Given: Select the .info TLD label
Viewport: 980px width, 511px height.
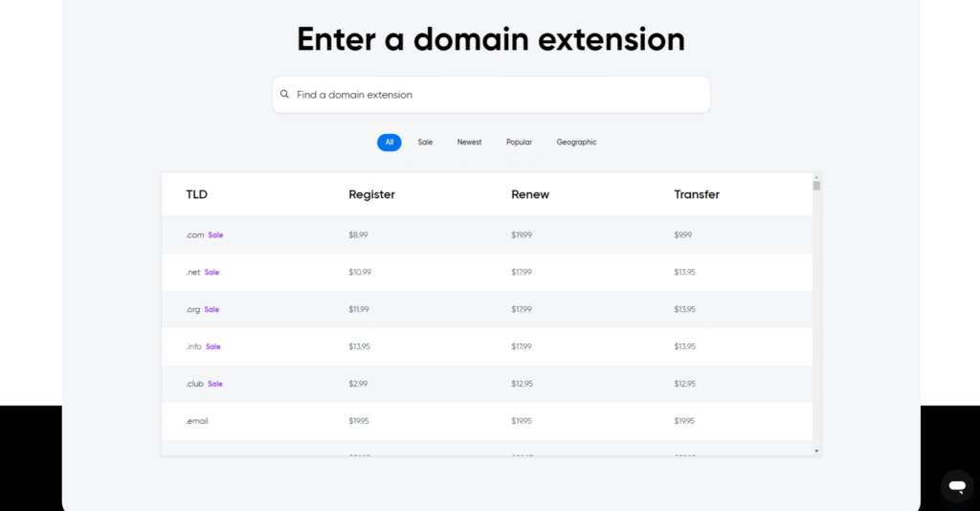Looking at the screenshot, I should coord(193,346).
